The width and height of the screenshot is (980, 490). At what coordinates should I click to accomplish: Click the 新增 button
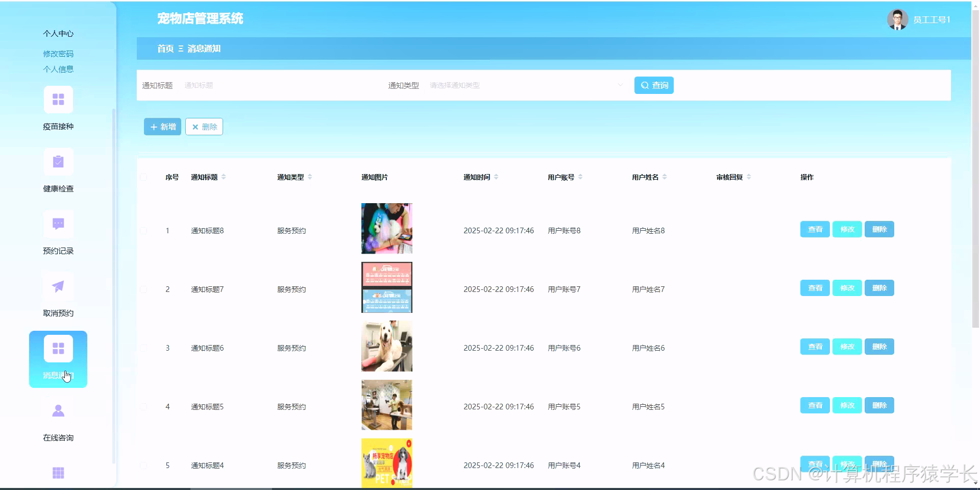point(162,127)
